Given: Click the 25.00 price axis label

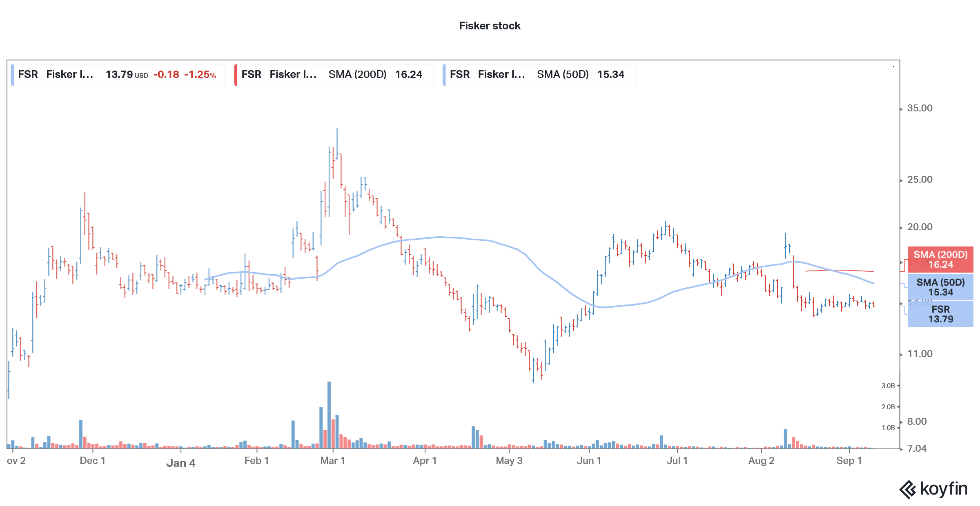Looking at the screenshot, I should [x=920, y=180].
